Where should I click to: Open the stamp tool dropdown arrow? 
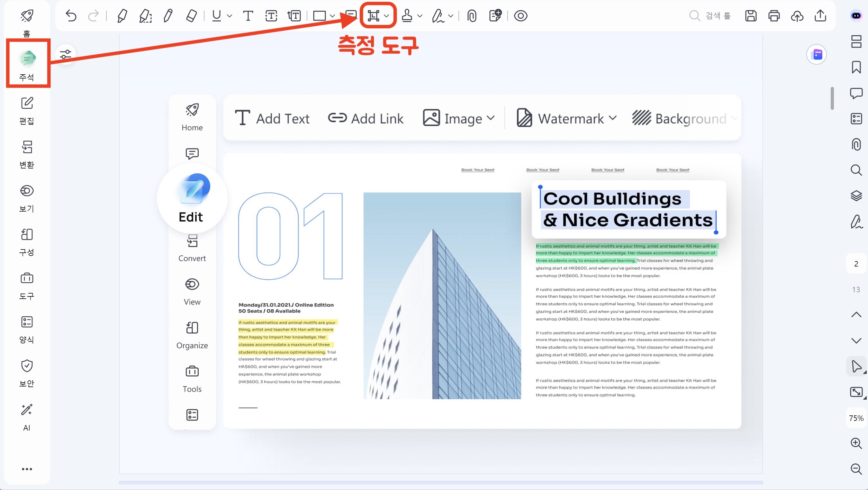[420, 16]
